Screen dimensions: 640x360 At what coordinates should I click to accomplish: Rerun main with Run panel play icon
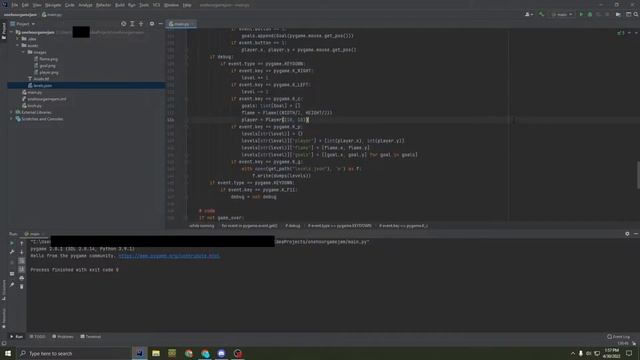(x=12, y=243)
